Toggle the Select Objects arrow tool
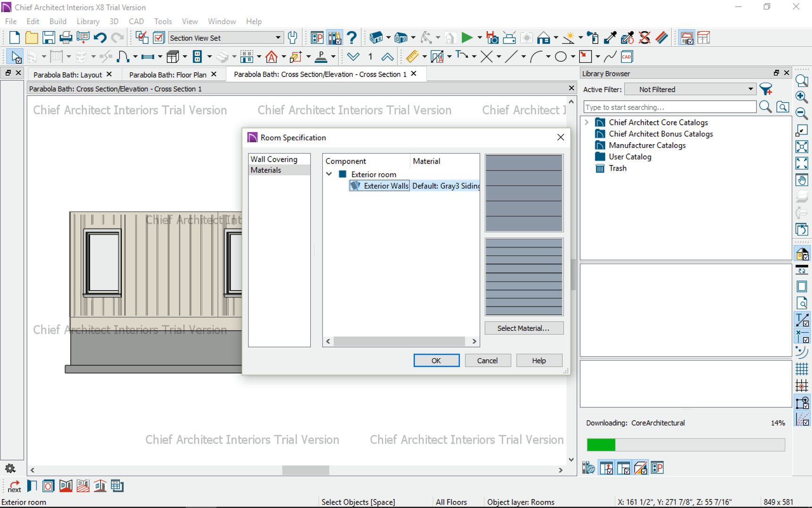The width and height of the screenshot is (812, 508). 16,57
